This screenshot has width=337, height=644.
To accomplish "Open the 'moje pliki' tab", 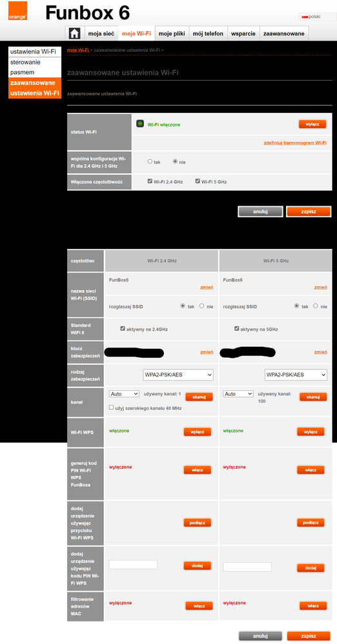I will [172, 34].
